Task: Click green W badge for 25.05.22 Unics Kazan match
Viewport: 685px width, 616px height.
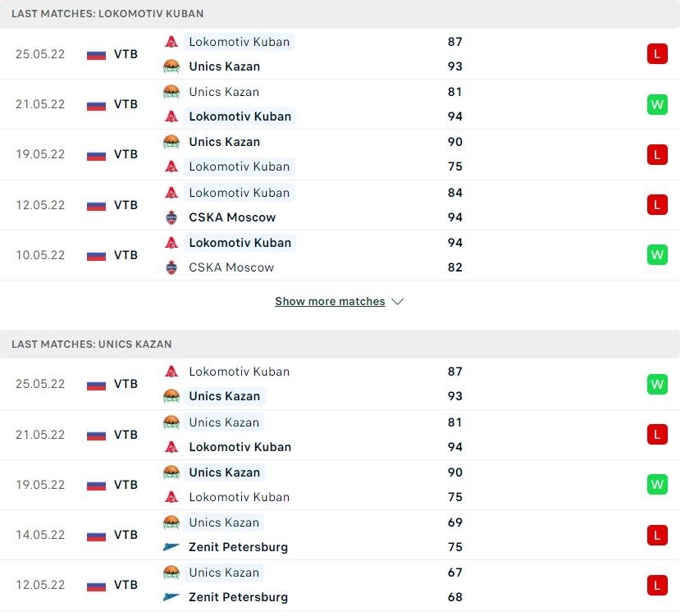Action: [656, 384]
